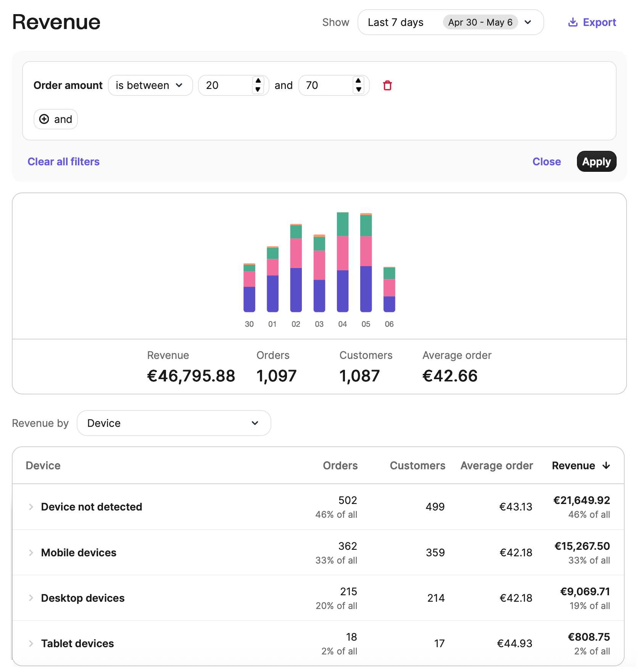The height and width of the screenshot is (672, 638).
Task: Open the 'is between' condition dropdown
Action: pos(150,85)
